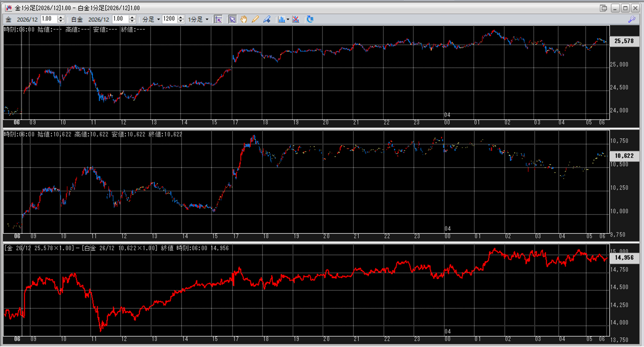Open the 1分足 timeframe dropdown
Screen dimensions: 644x347
pos(207,19)
